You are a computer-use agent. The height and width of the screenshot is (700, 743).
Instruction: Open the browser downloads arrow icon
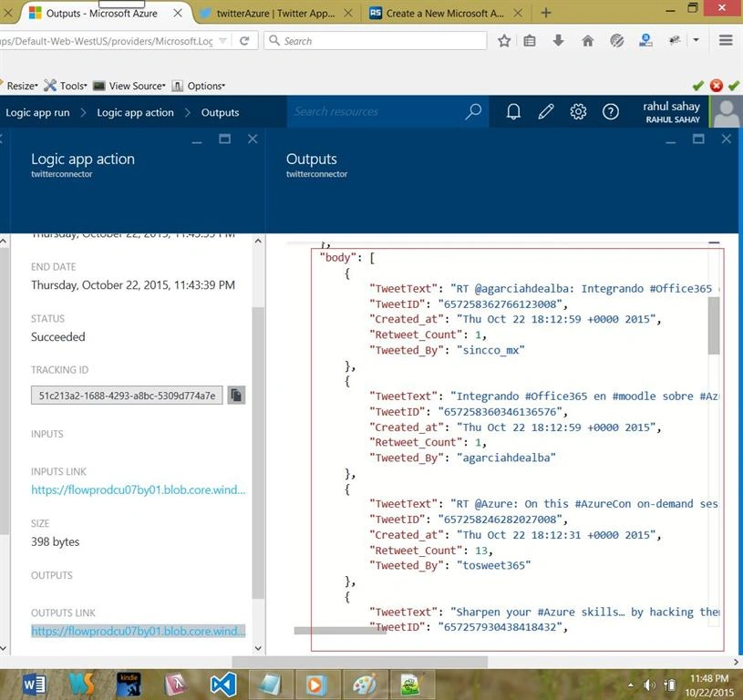[558, 41]
